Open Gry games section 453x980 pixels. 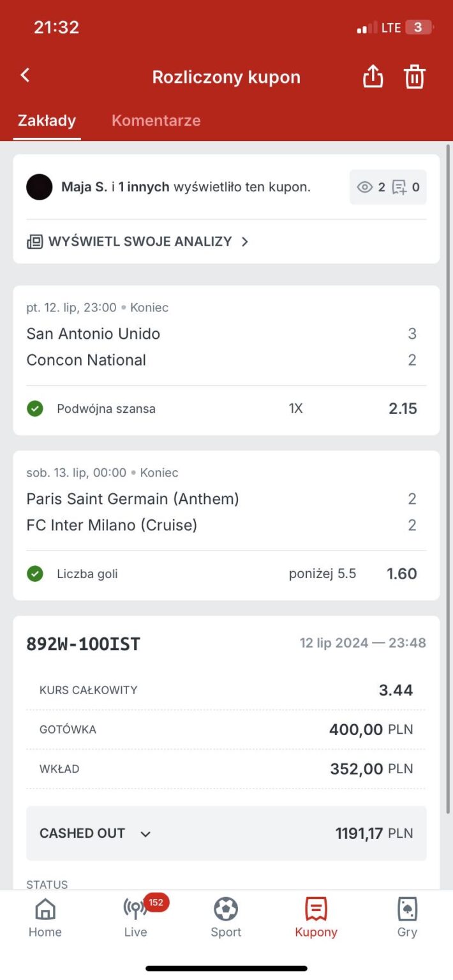tap(407, 918)
